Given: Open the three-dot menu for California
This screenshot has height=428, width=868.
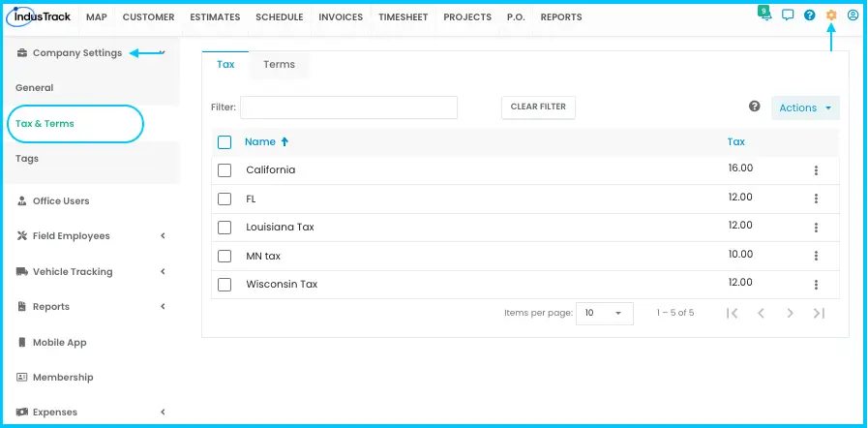Looking at the screenshot, I should coord(816,170).
